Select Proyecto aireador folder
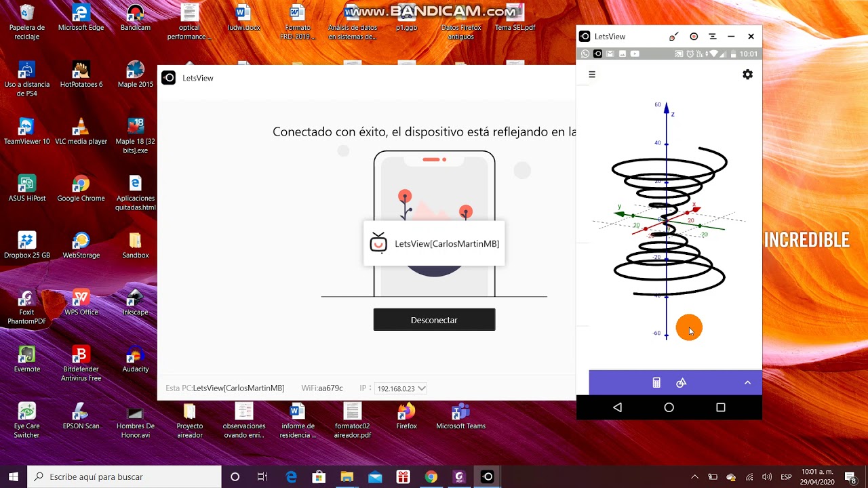The image size is (868, 488). tap(190, 420)
